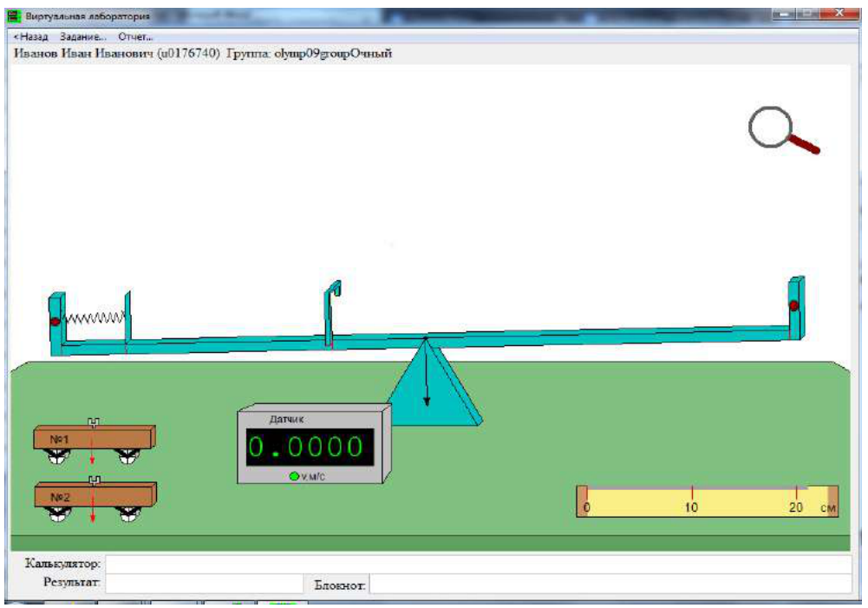The width and height of the screenshot is (868, 608).
Task: Click the triangular fulcrum support
Action: (433, 382)
